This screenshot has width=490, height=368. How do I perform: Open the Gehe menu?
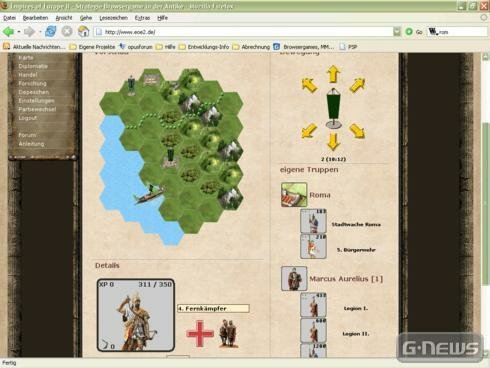[86, 18]
